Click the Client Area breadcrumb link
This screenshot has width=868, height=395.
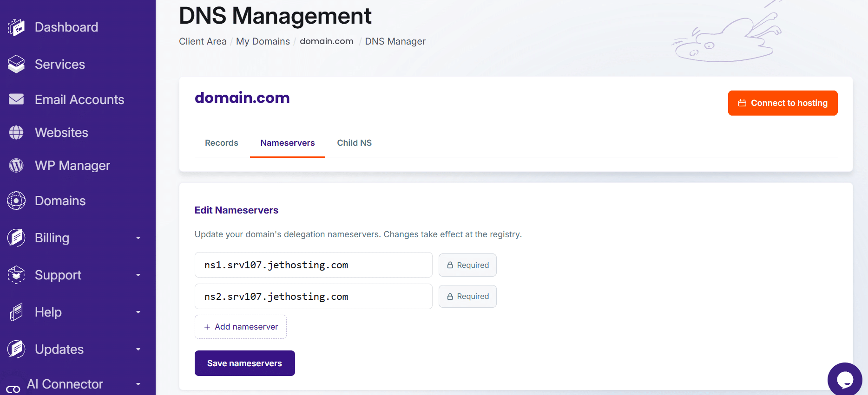[x=203, y=41]
